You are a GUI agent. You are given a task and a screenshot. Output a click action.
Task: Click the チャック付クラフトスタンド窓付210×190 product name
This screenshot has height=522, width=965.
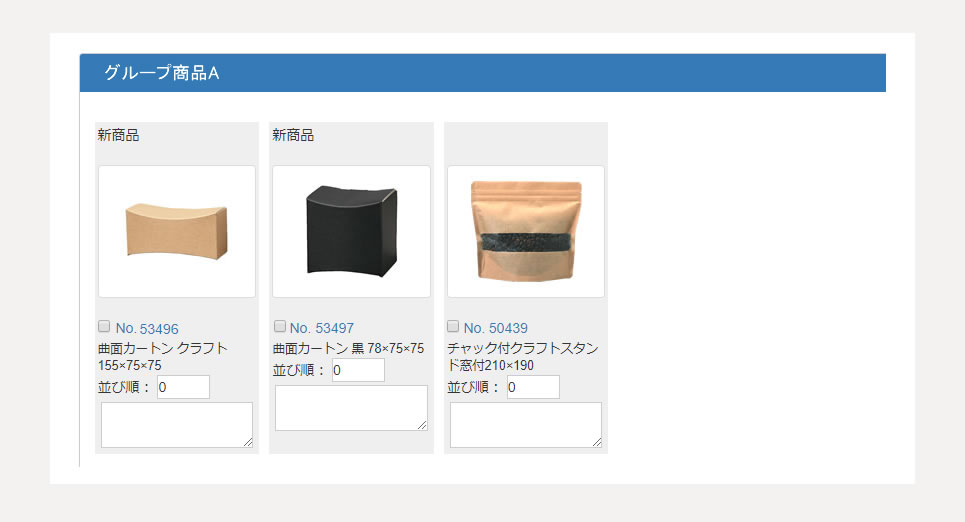point(523,356)
